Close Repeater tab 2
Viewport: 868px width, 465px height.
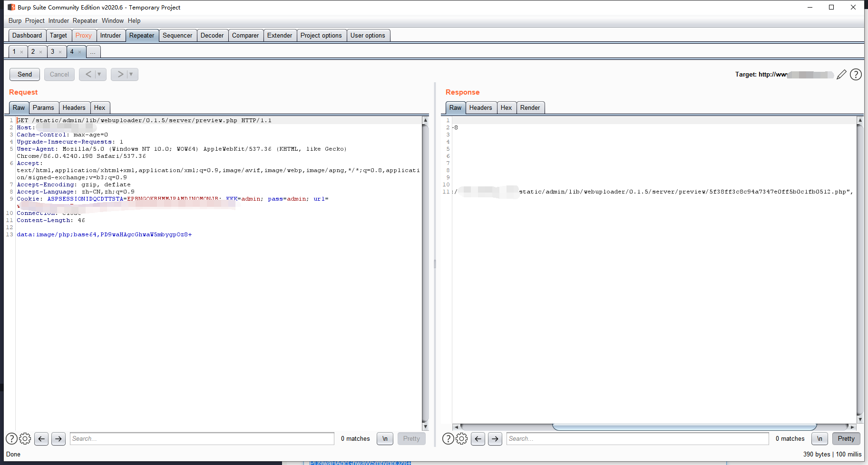(41, 52)
